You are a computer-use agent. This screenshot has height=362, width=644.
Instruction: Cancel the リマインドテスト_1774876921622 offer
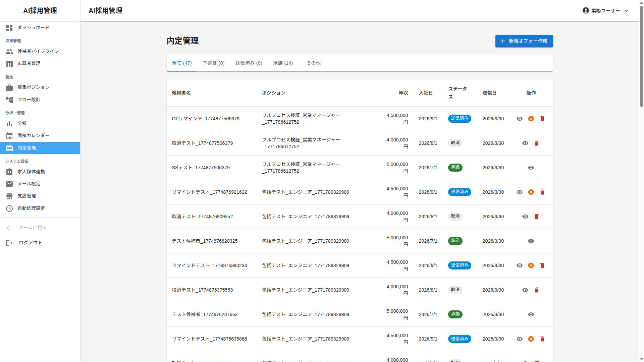tap(531, 192)
